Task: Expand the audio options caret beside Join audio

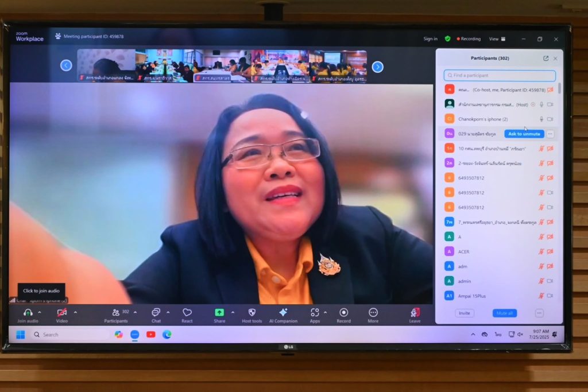Action: (40, 312)
